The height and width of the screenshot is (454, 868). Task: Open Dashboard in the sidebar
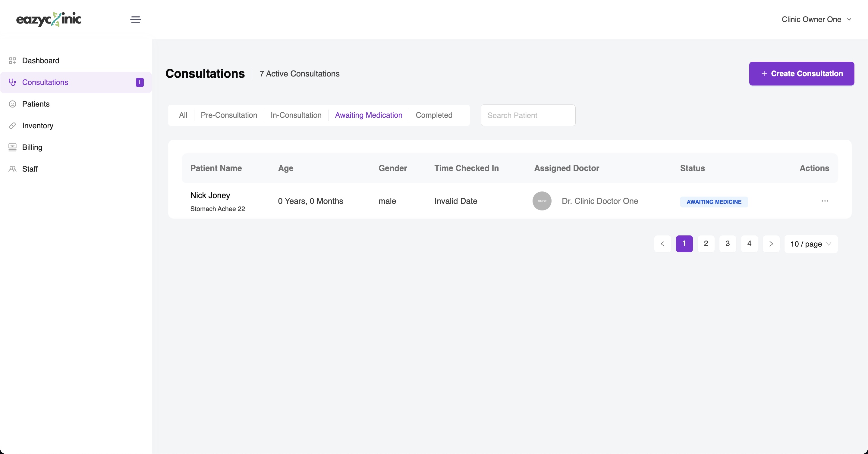pyautogui.click(x=76, y=61)
